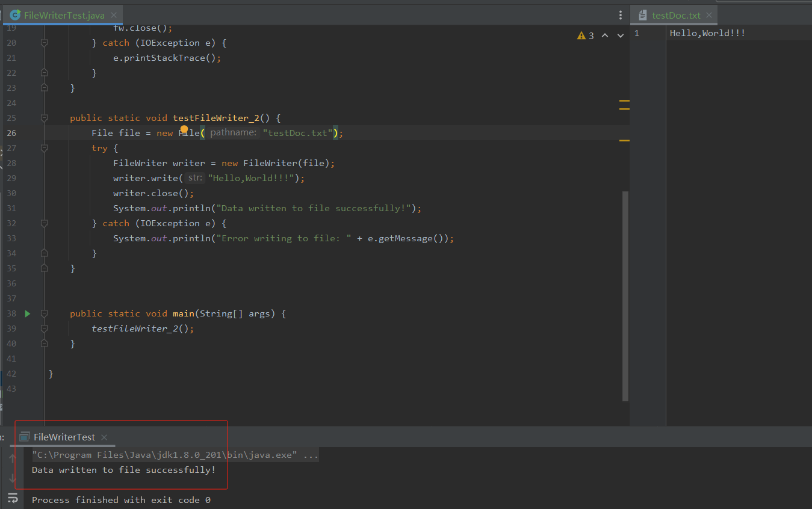Click e.printStackTrace() on line 21
Screen dimensions: 812x509
point(164,58)
